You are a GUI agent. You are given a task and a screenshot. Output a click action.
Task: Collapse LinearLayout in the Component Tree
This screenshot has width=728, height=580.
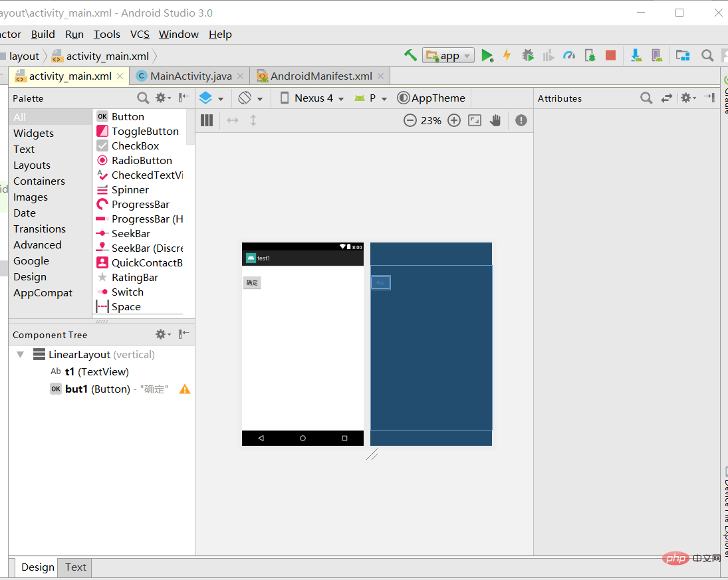coord(20,354)
